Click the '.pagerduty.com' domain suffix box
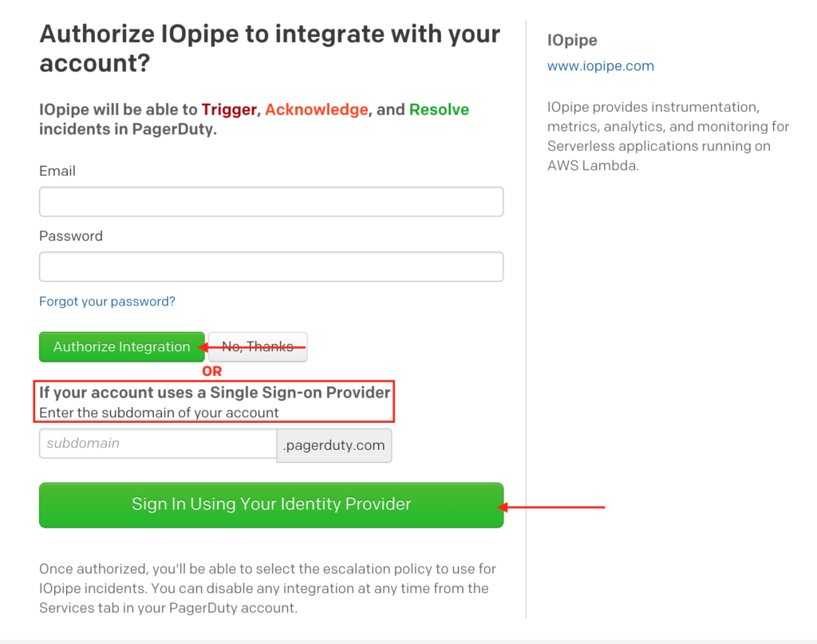 334,445
